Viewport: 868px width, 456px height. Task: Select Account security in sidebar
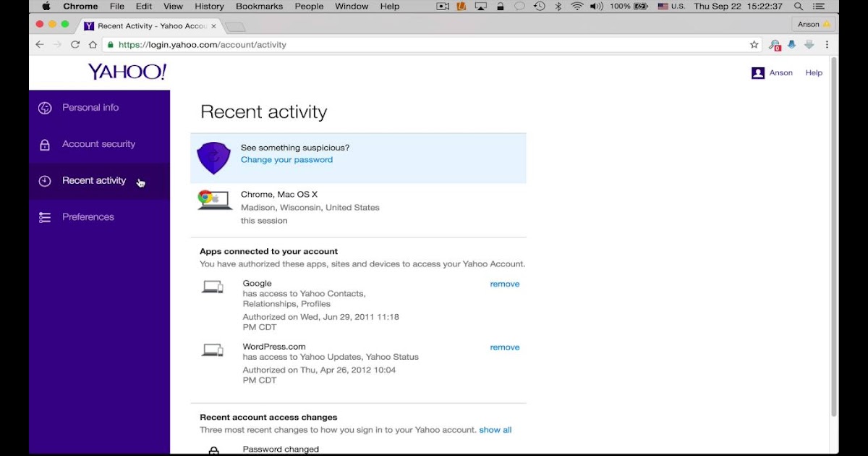coord(99,145)
